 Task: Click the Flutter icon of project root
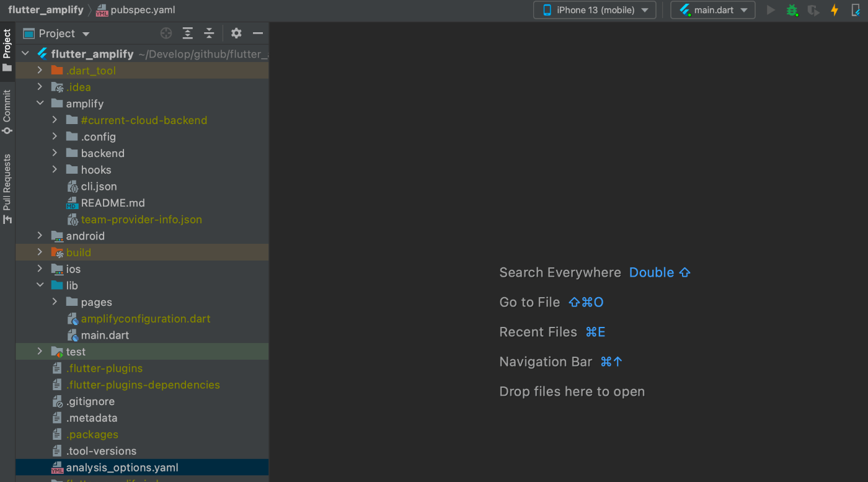tap(42, 54)
